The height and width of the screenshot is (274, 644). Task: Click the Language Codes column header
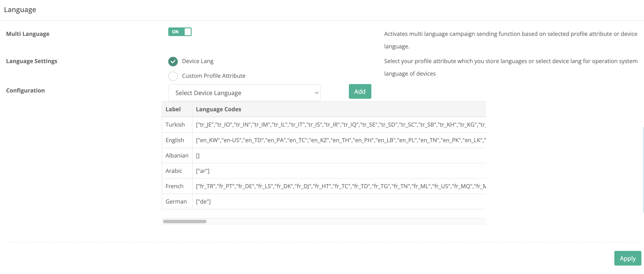(x=218, y=109)
